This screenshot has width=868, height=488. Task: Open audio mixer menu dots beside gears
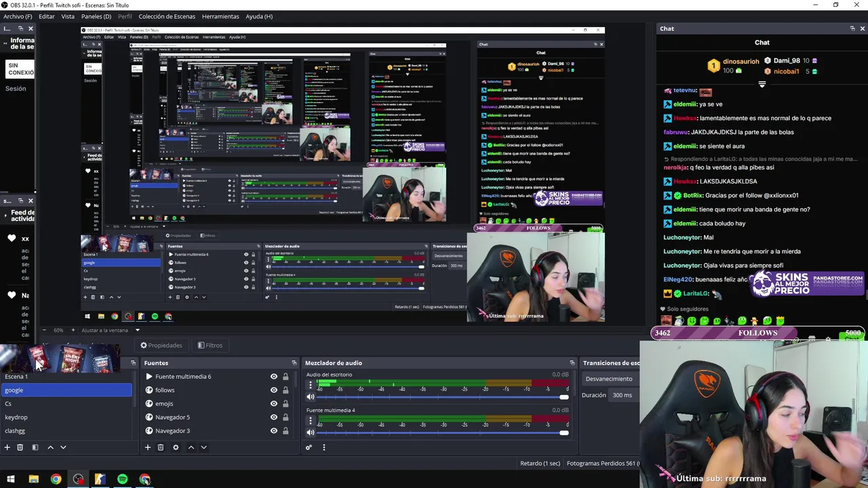tap(324, 447)
